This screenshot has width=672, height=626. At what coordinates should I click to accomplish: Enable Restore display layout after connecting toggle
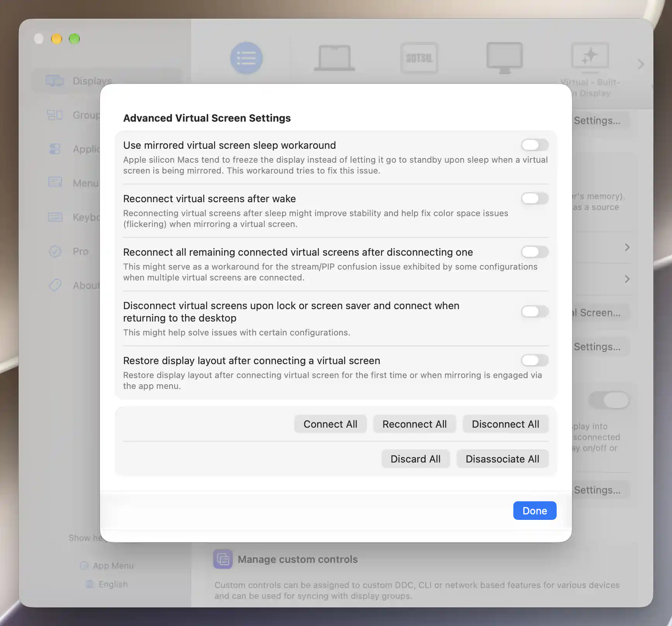535,360
